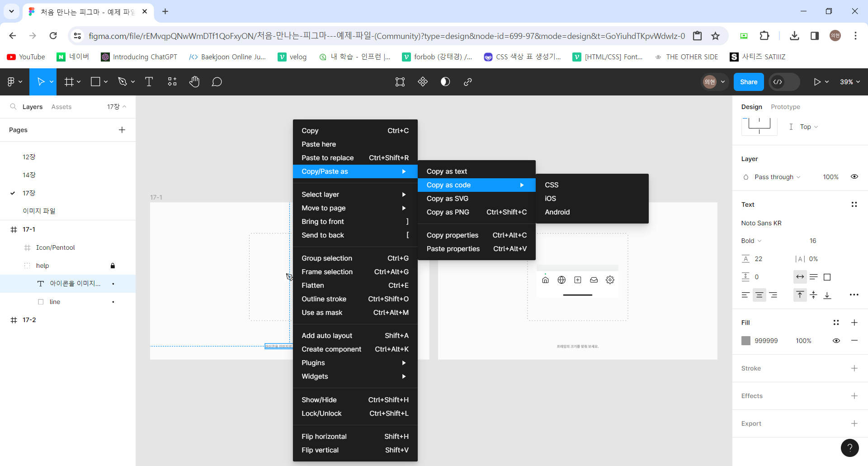The image size is (868, 466).
Task: Set text resizing to fixed size
Action: click(827, 277)
